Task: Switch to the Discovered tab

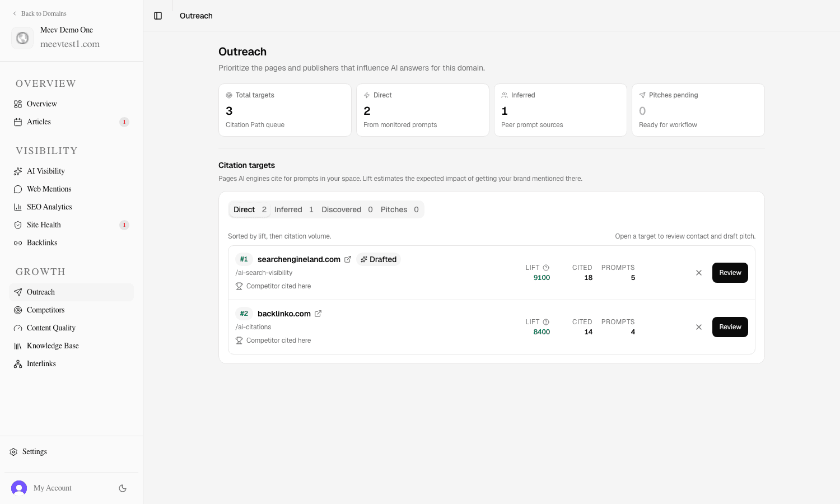Action: [x=347, y=209]
